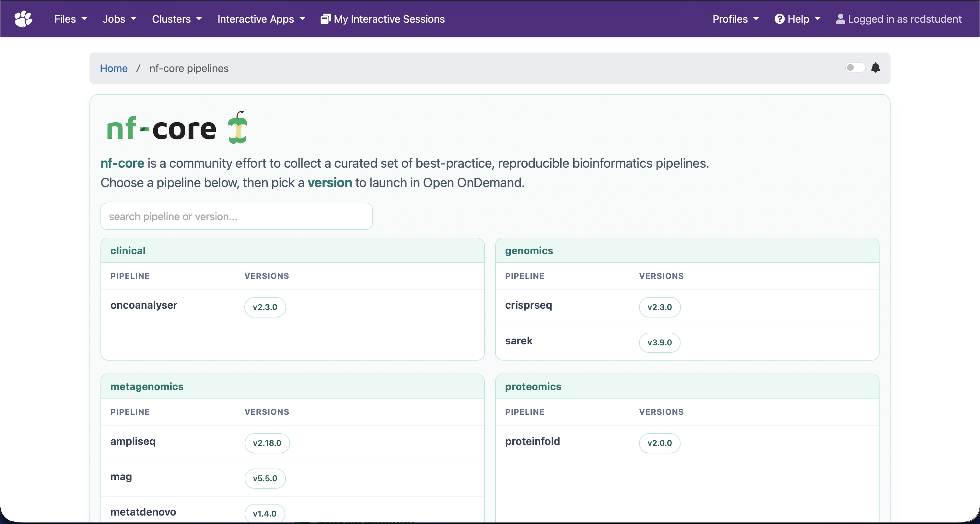Launch mag version v5.5.0

265,478
